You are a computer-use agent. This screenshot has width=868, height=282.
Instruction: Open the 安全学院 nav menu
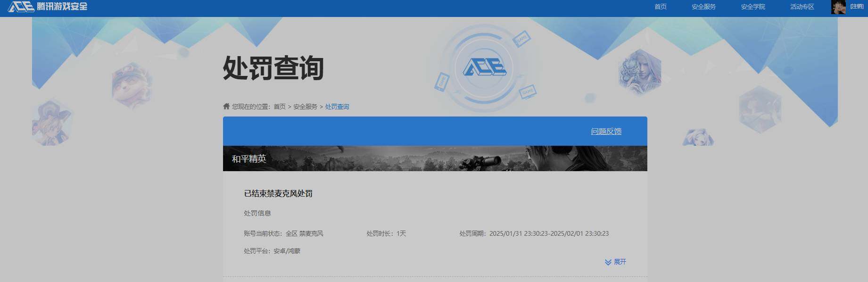pyautogui.click(x=753, y=7)
